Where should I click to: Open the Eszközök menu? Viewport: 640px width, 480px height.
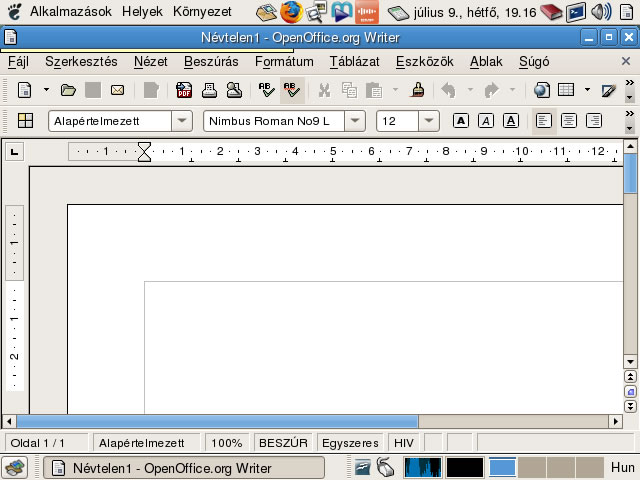(424, 62)
